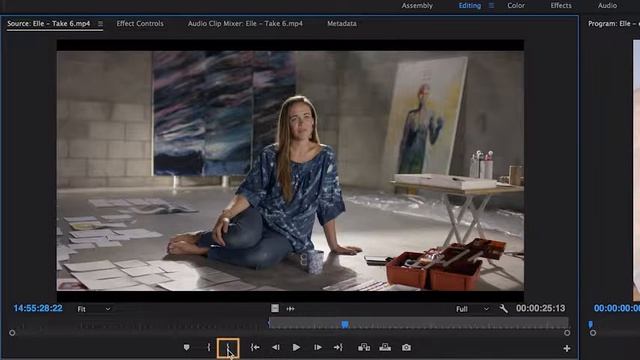Viewport: 640px width, 360px height.
Task: Click the Add Marker icon
Action: click(187, 347)
